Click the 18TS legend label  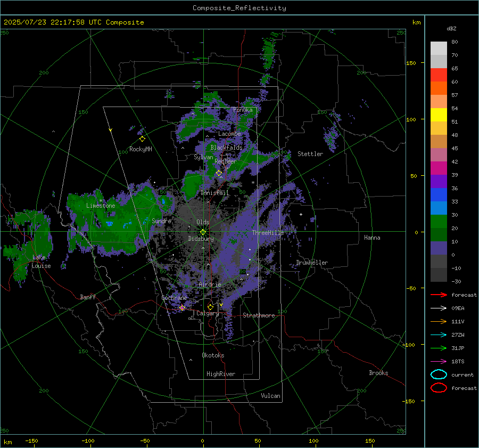tap(458, 362)
